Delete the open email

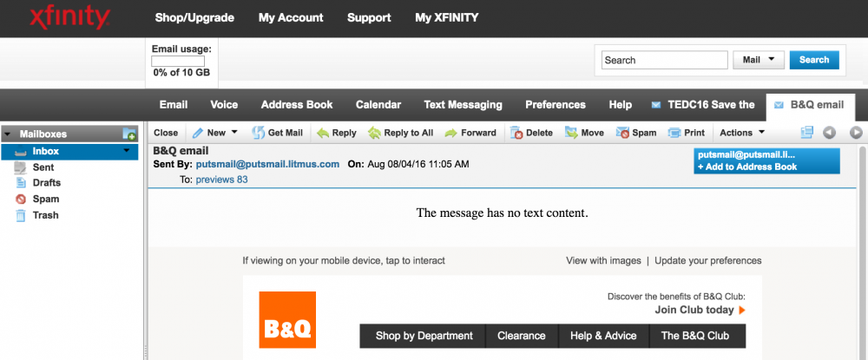click(x=531, y=133)
